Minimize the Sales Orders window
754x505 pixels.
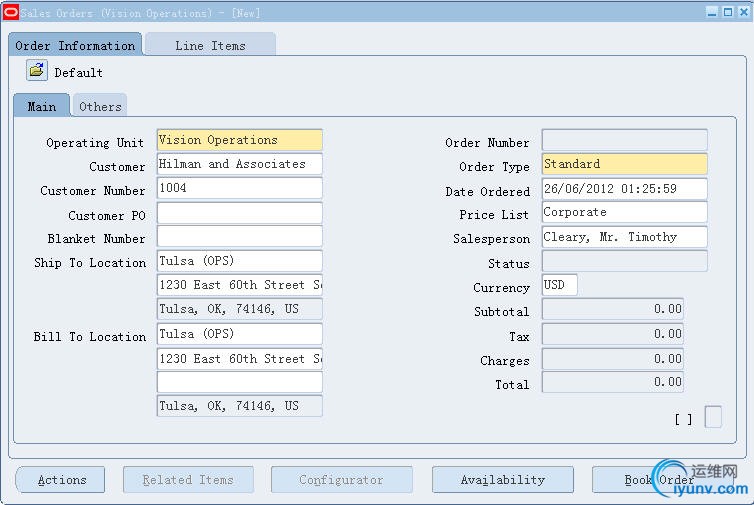[x=712, y=12]
